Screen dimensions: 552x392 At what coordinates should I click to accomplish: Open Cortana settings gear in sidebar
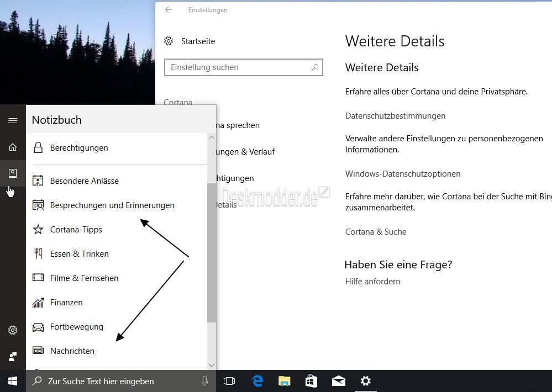(13, 330)
